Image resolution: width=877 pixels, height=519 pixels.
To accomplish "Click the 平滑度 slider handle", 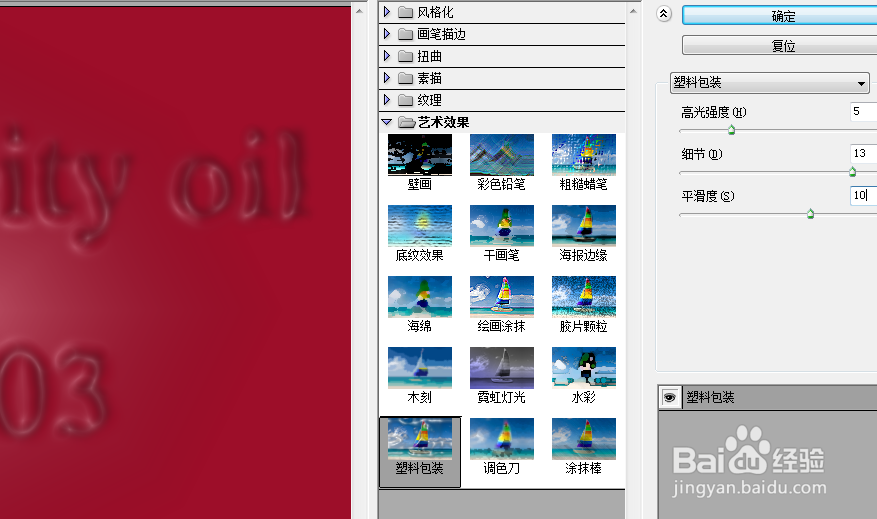I will coord(810,214).
